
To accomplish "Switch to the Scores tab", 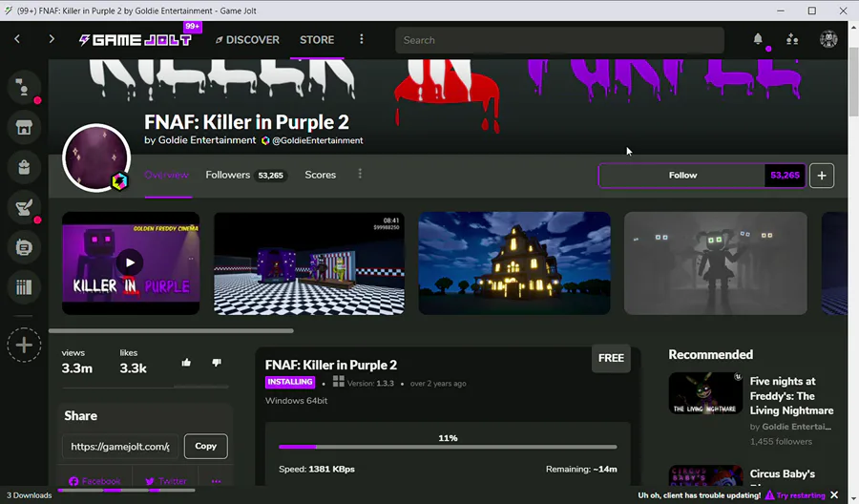I will (x=321, y=175).
